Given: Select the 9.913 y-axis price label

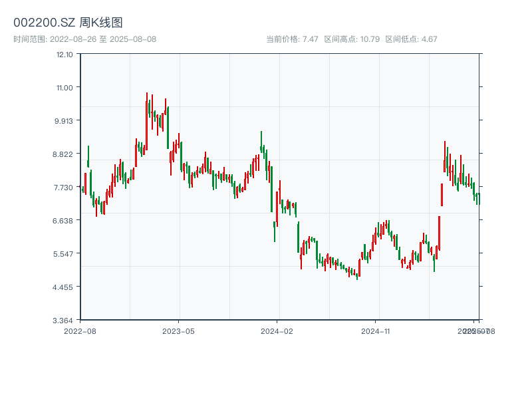Looking at the screenshot, I should click(x=65, y=121).
